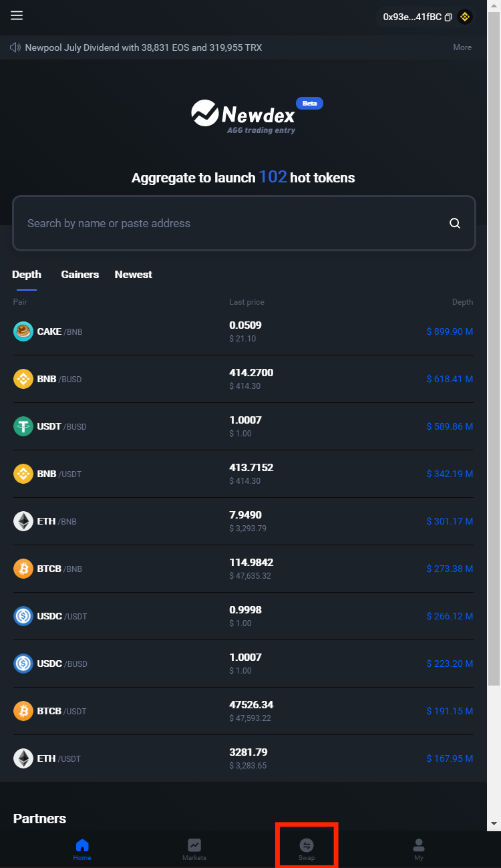Click last price 3281.79
Viewport: 501px width, 868px height.
coord(248,752)
